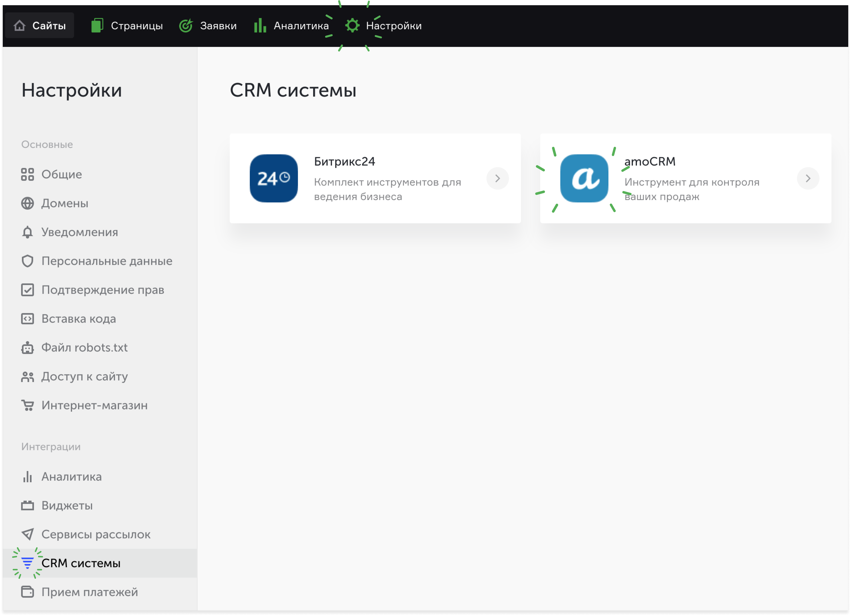The width and height of the screenshot is (851, 616).
Task: Open Битрикс24 via its arrow chevron
Action: click(498, 178)
